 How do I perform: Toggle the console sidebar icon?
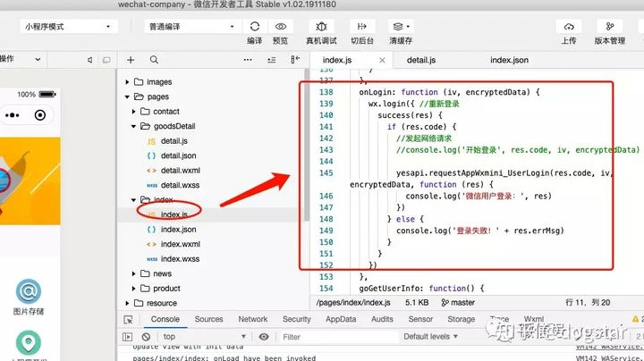128,337
